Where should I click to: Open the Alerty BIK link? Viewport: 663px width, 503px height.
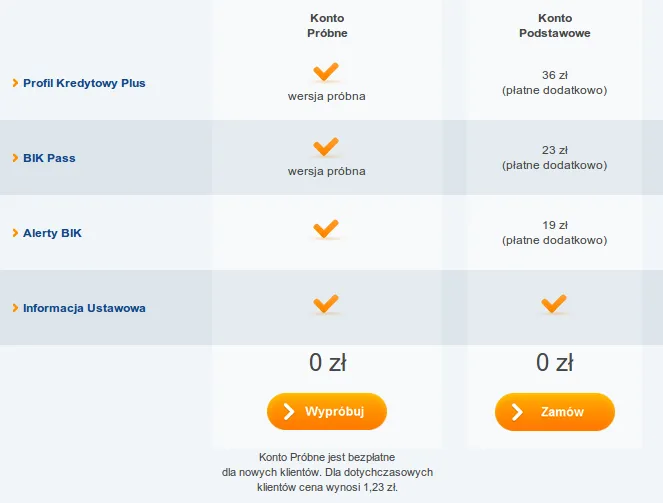pyautogui.click(x=52, y=233)
